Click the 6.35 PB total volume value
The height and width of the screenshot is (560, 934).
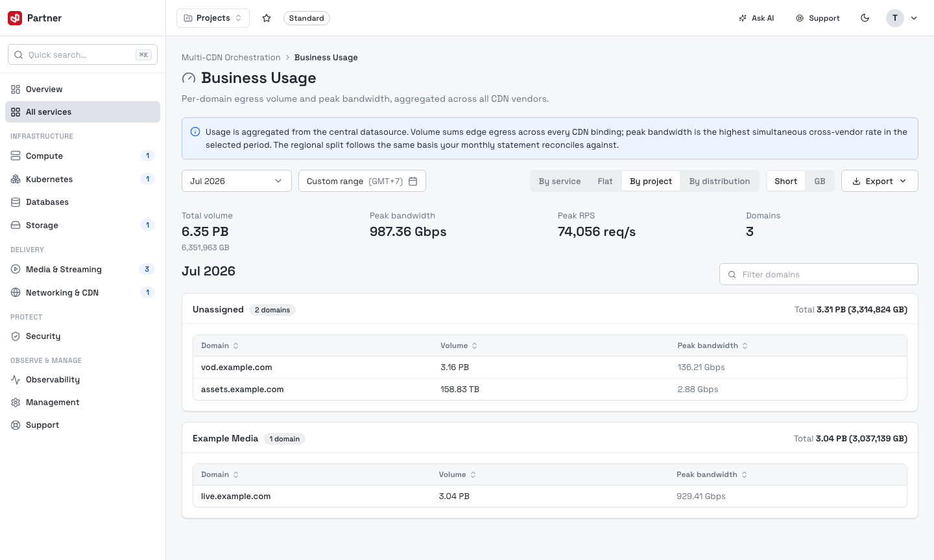[205, 231]
